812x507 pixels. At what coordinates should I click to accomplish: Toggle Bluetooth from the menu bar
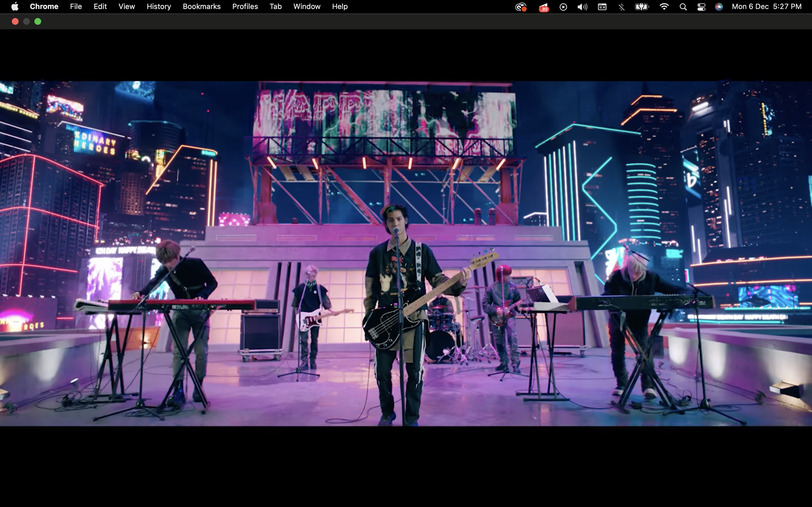[621, 6]
